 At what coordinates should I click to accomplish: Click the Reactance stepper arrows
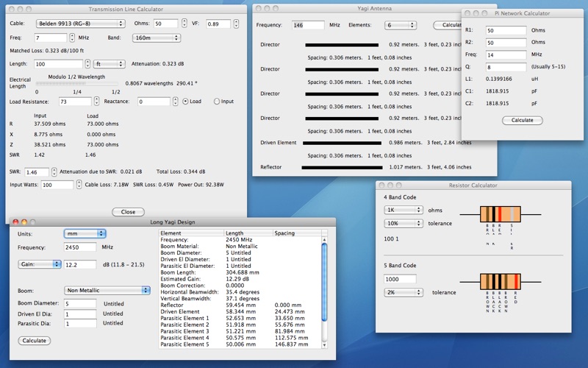175,102
